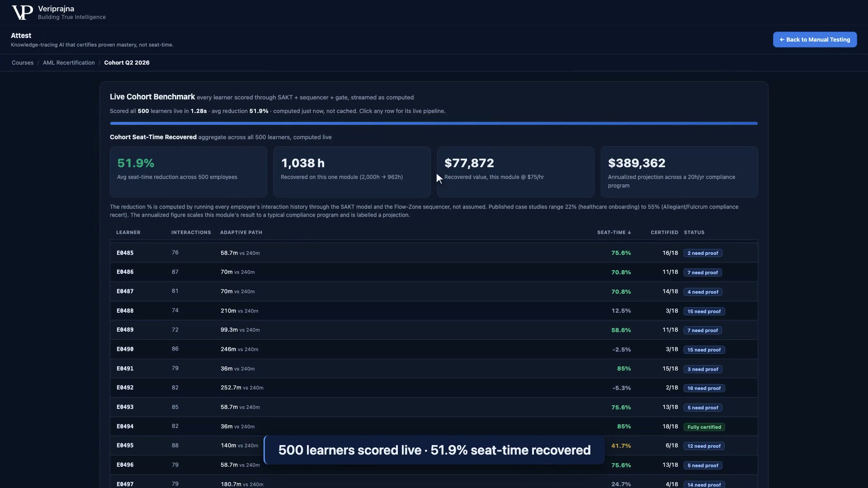The height and width of the screenshot is (488, 868).
Task: Select learner row E0491
Action: (x=434, y=369)
